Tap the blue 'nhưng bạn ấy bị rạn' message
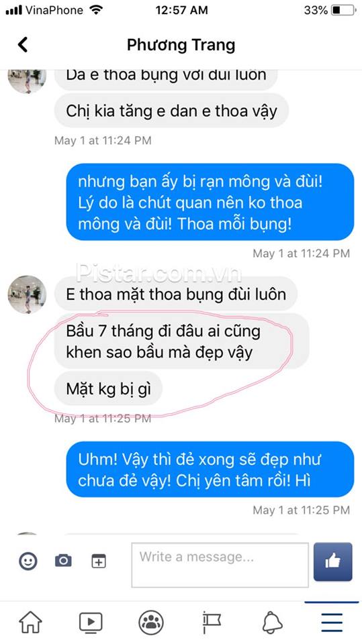 point(210,202)
